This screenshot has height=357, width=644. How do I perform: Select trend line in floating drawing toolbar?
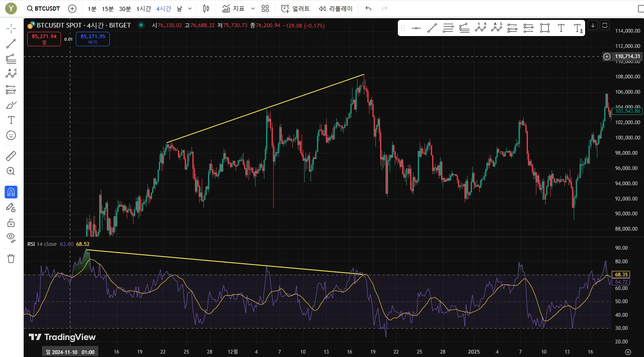[x=432, y=28]
